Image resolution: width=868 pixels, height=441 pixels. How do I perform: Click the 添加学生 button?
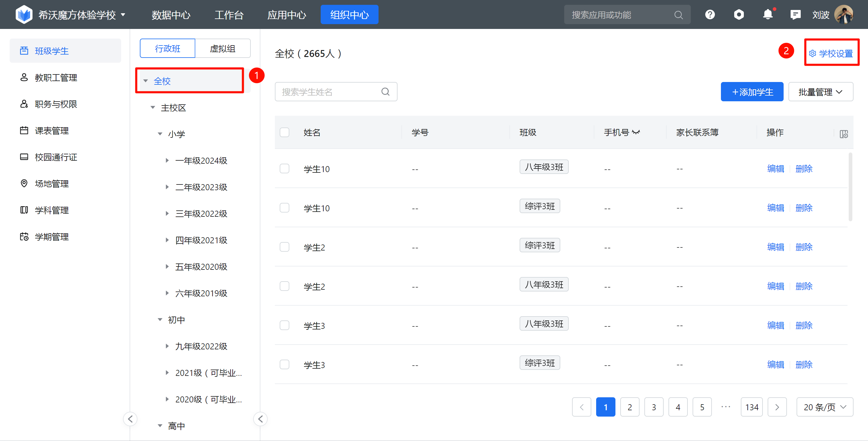752,92
